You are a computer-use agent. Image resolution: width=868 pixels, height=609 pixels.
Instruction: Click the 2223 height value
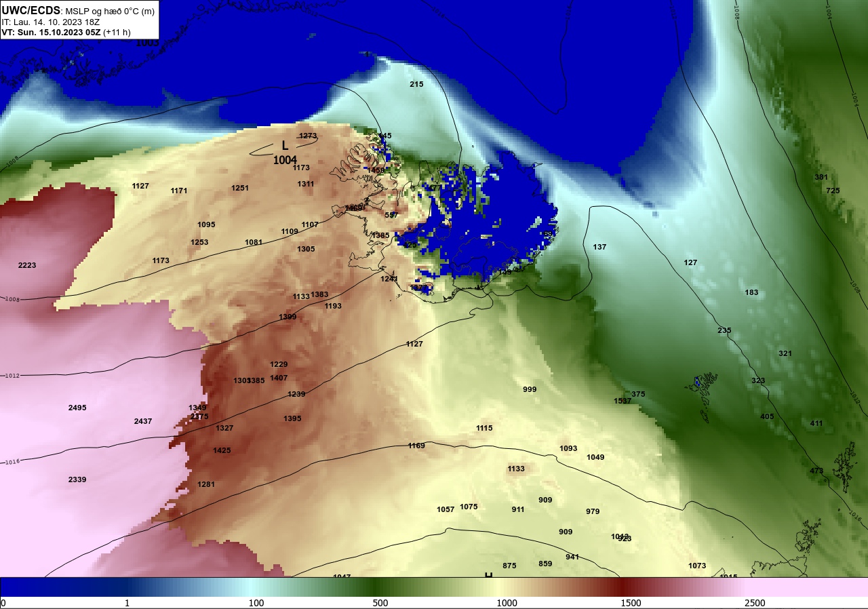click(x=27, y=265)
